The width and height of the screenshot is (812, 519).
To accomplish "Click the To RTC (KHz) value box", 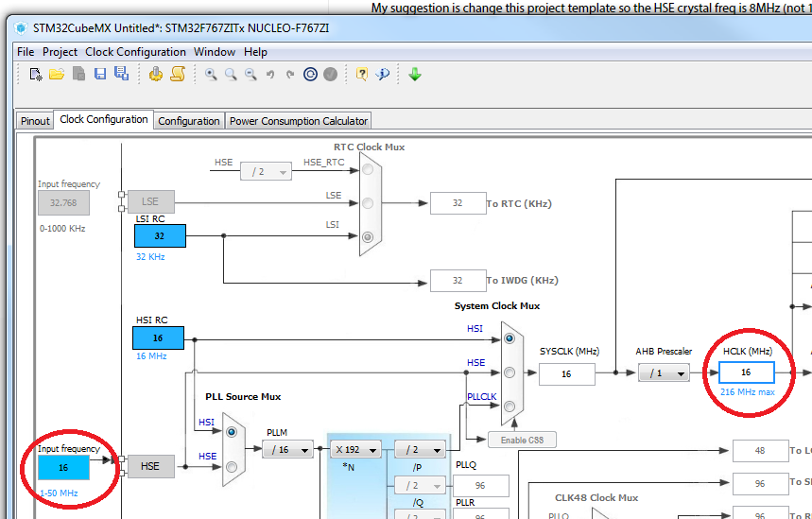I will 458,203.
